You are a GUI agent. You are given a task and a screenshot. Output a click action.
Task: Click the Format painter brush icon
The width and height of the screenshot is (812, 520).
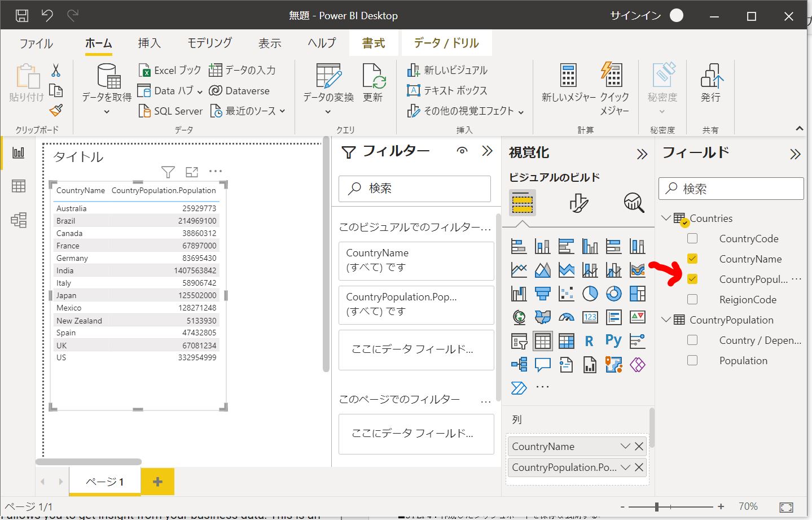[56, 110]
